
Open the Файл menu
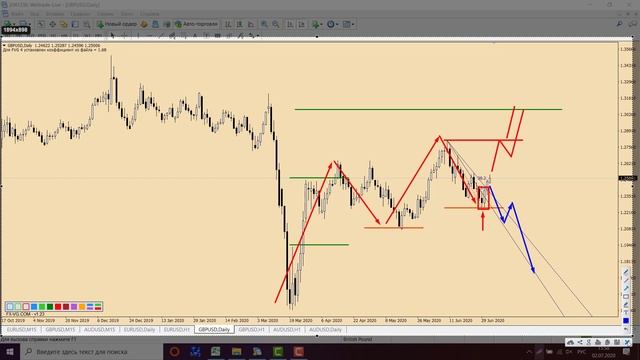17,14
